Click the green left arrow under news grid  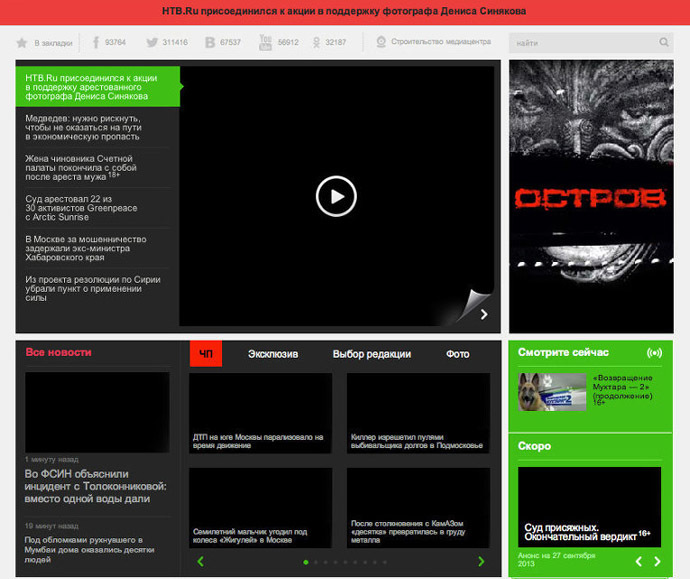point(201,561)
